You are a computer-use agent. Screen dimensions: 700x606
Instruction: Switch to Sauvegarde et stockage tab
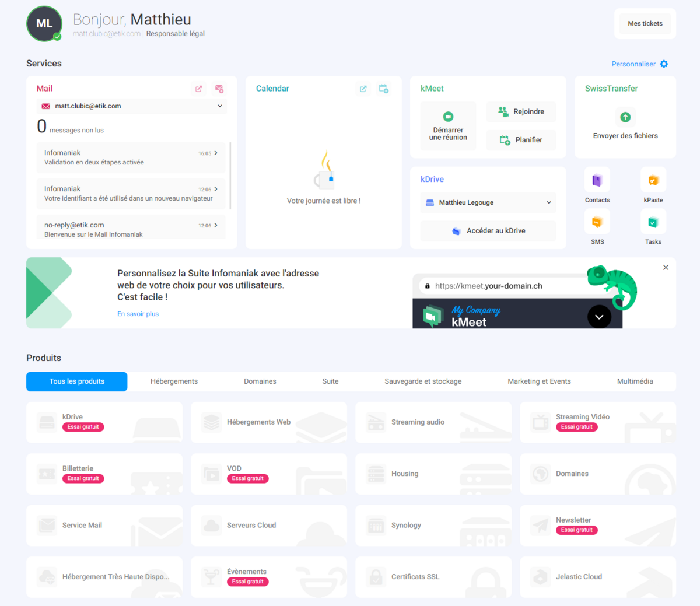(423, 381)
